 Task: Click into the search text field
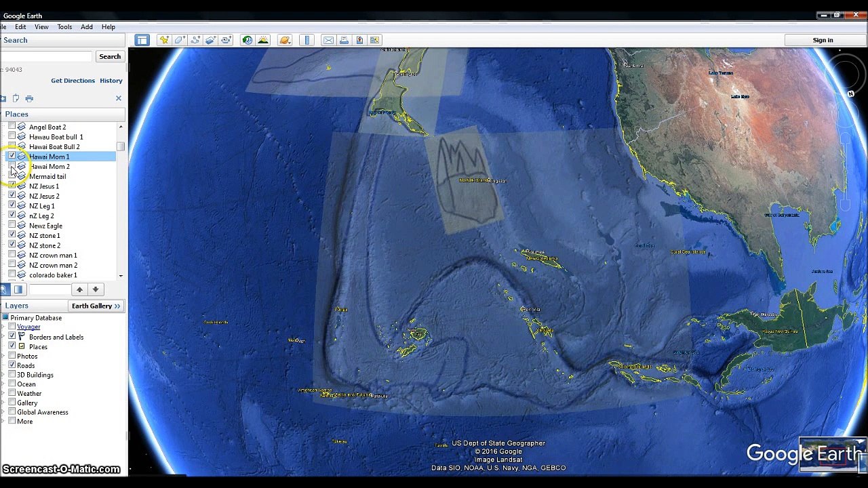tap(45, 57)
